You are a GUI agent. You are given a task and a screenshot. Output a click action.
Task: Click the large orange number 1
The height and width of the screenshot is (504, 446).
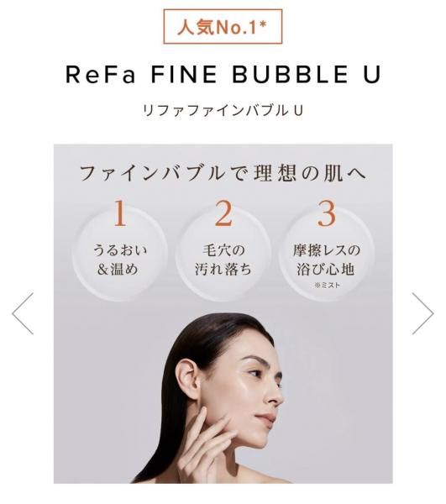tap(120, 213)
